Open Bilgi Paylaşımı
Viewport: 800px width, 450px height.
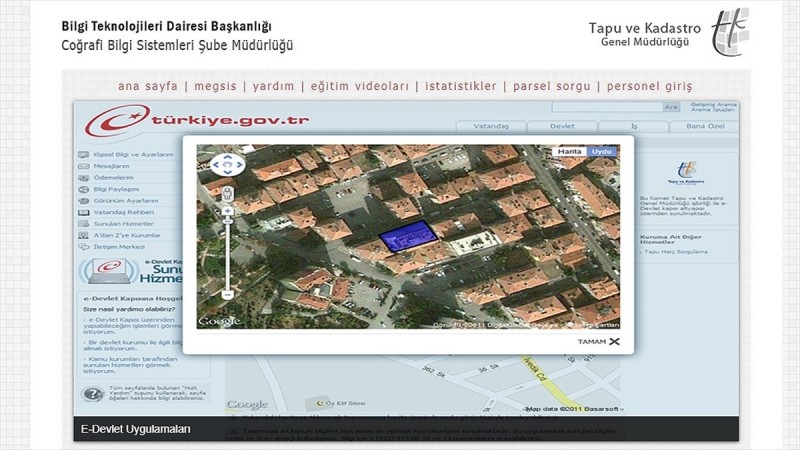pyautogui.click(x=116, y=189)
